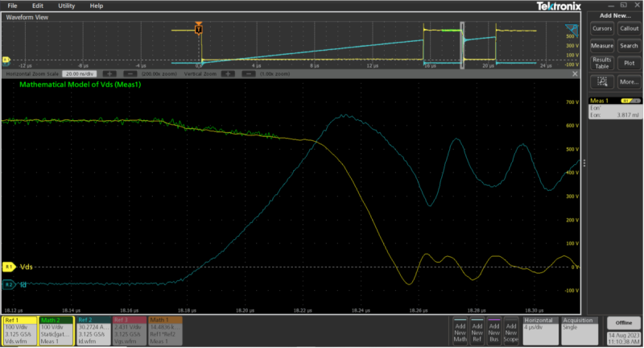Select the Id waveform handle R2
Image resolution: width=644 pixels, height=348 pixels.
pyautogui.click(x=9, y=284)
